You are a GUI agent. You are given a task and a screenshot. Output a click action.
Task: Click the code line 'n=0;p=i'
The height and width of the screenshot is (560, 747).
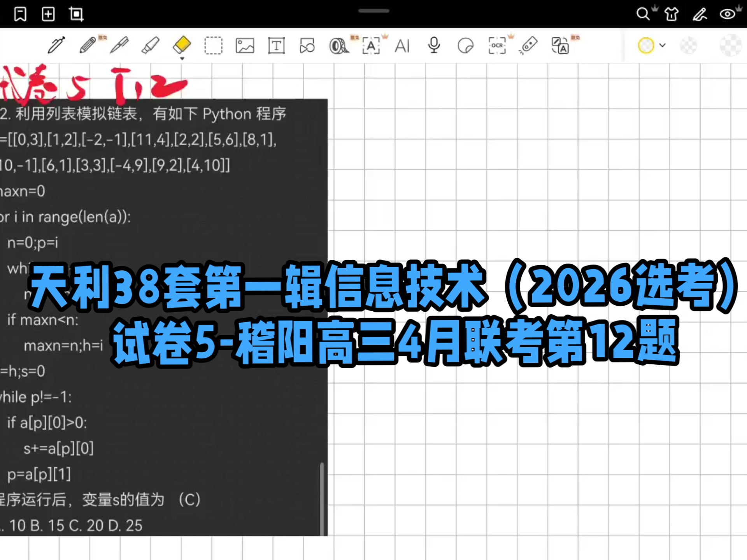click(x=33, y=243)
